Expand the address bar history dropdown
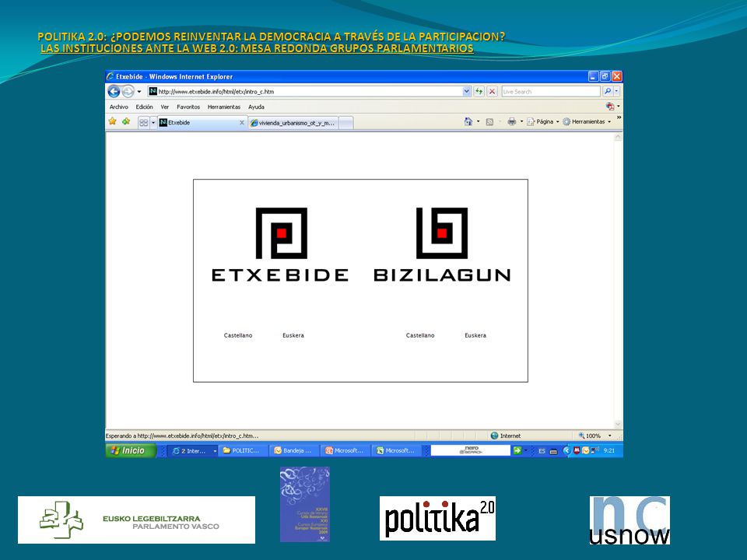 coord(467,92)
